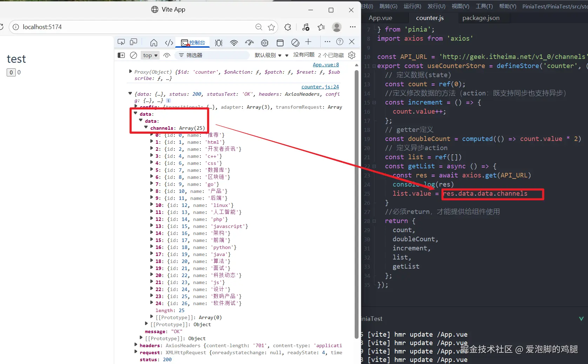This screenshot has height=364, width=588.
Task: Open the top context dropdown
Action: (150, 55)
